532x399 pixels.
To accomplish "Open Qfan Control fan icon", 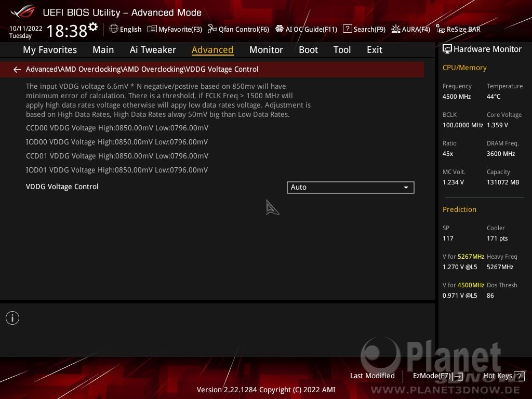I will point(212,29).
